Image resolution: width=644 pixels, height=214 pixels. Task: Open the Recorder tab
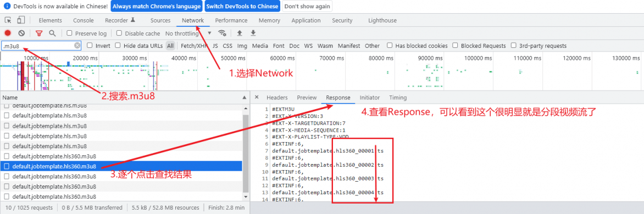[120, 20]
